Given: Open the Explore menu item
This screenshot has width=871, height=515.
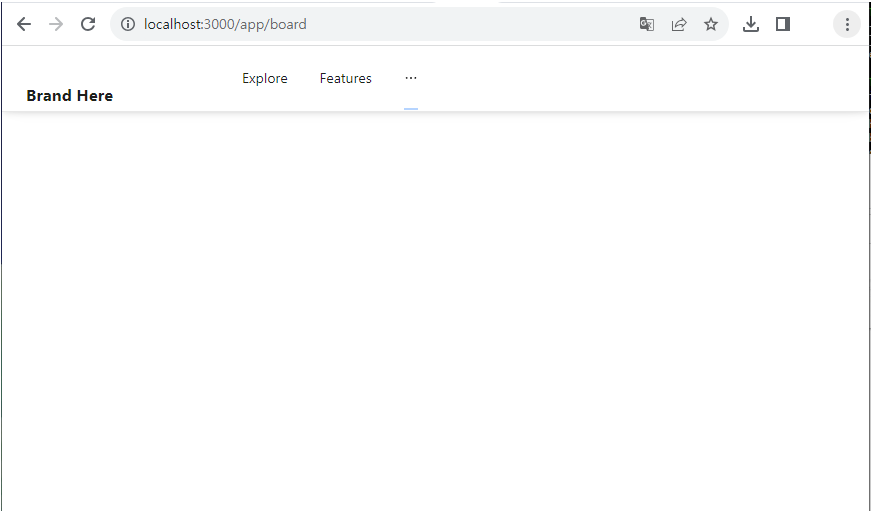Looking at the screenshot, I should coord(265,78).
